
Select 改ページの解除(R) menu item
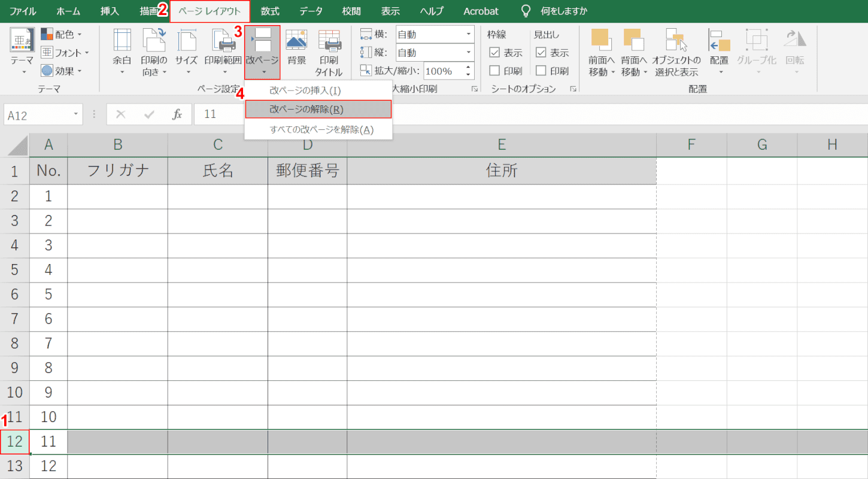pos(318,110)
